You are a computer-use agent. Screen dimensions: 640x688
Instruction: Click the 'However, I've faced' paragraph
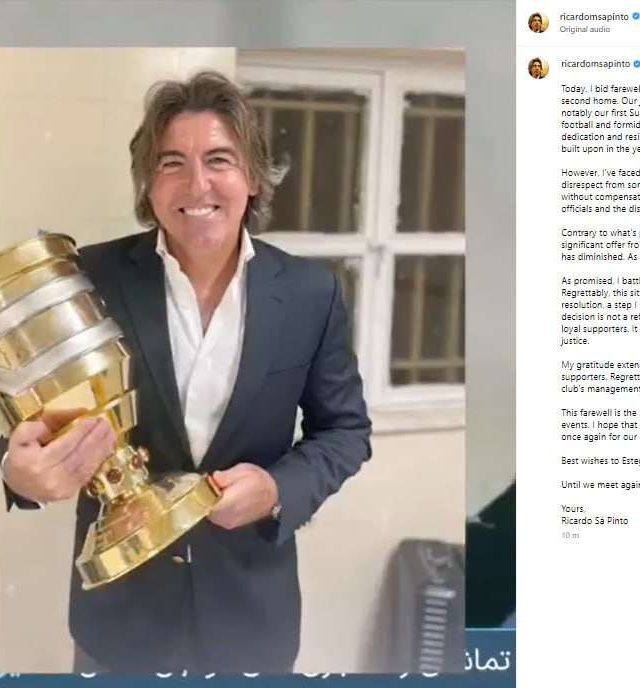point(601,191)
